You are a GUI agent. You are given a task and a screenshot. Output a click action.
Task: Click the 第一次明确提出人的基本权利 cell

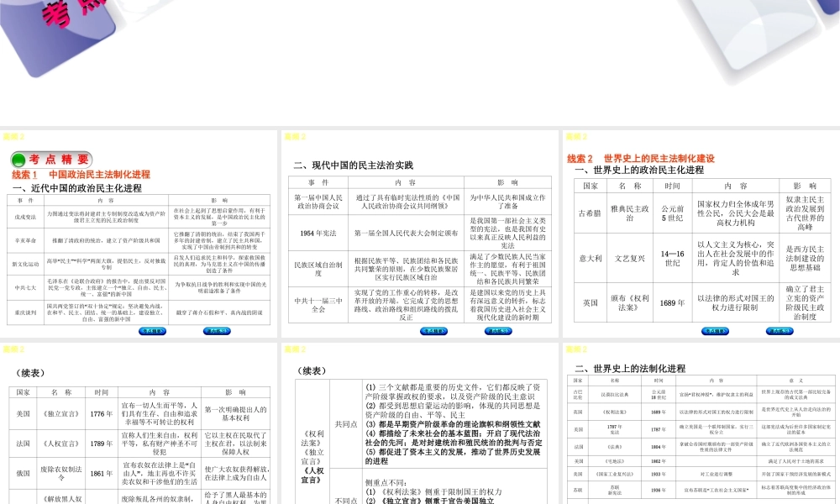coord(236,413)
